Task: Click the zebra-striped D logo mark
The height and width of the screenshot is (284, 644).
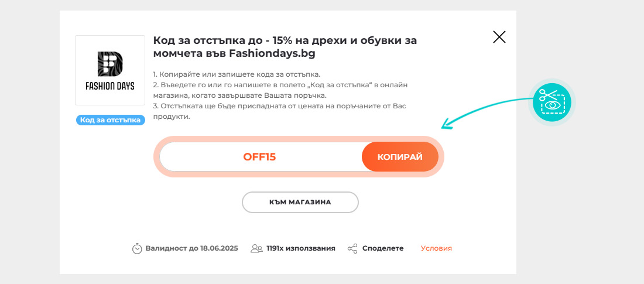Action: (x=109, y=64)
